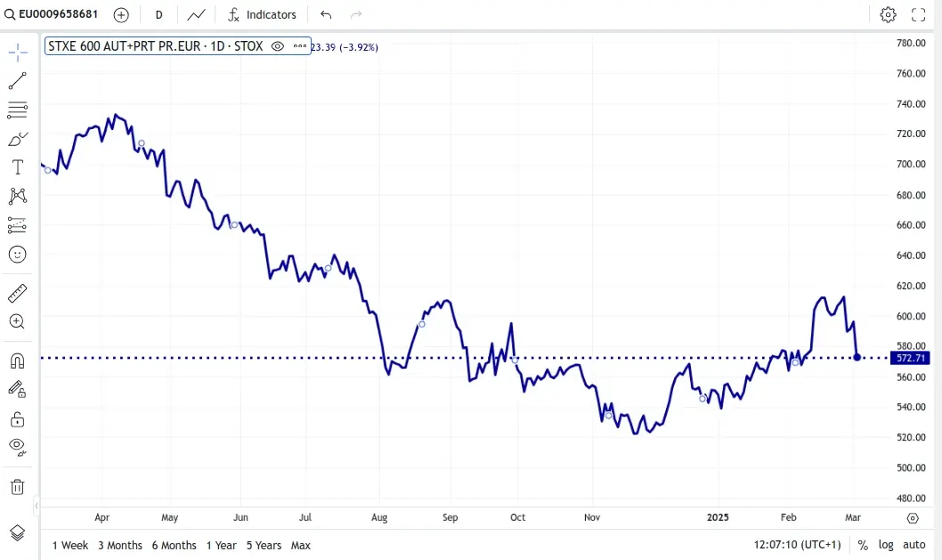Toggle magnet mode for drawings
This screenshot has width=942, height=560.
[18, 361]
